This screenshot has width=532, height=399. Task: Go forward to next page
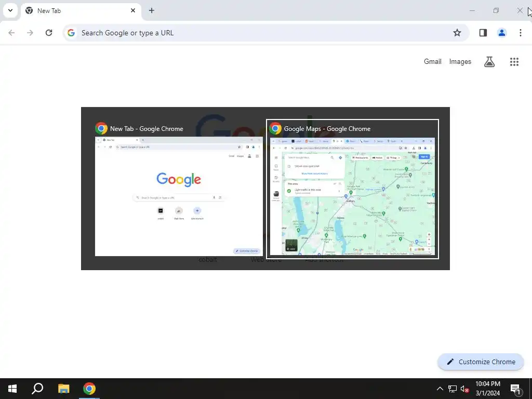(x=30, y=33)
